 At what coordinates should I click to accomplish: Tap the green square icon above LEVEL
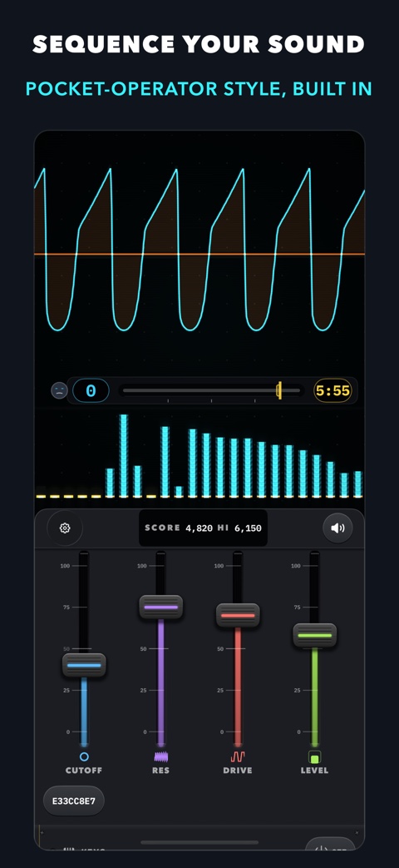pyautogui.click(x=314, y=757)
